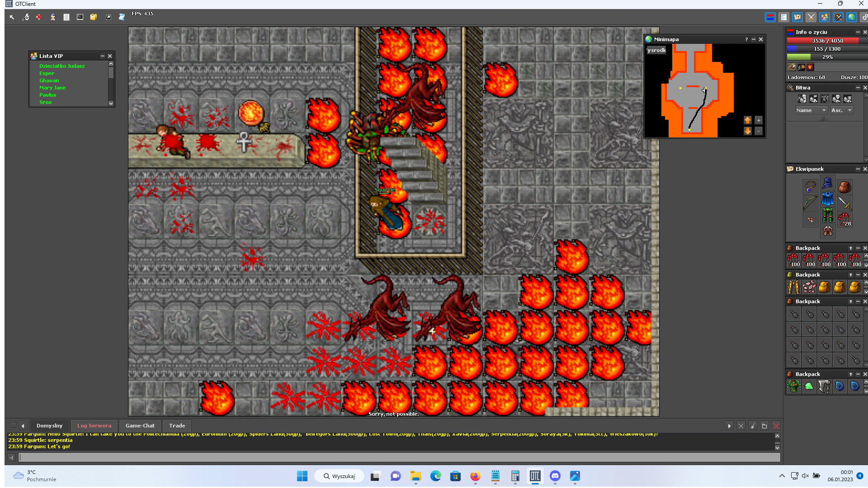This screenshot has width=868, height=488.
Task: Click the green 29% experience bar
Action: coord(827,57)
